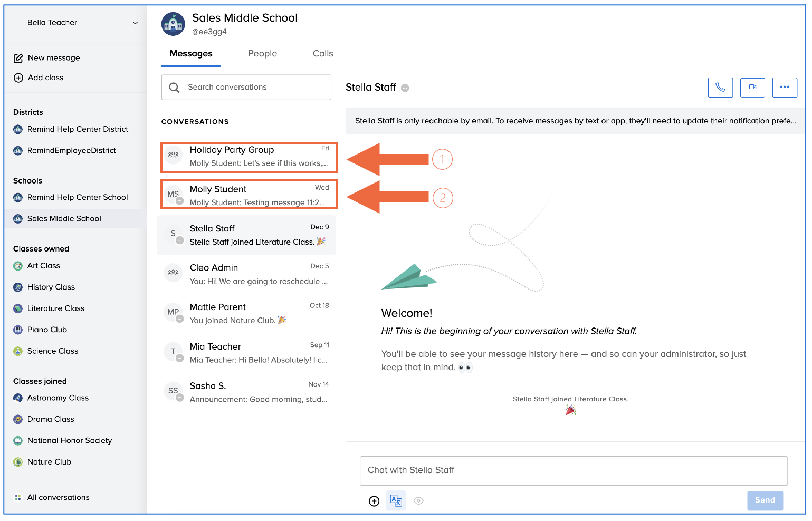The width and height of the screenshot is (812, 521).
Task: Click the translate message icon
Action: pos(396,500)
